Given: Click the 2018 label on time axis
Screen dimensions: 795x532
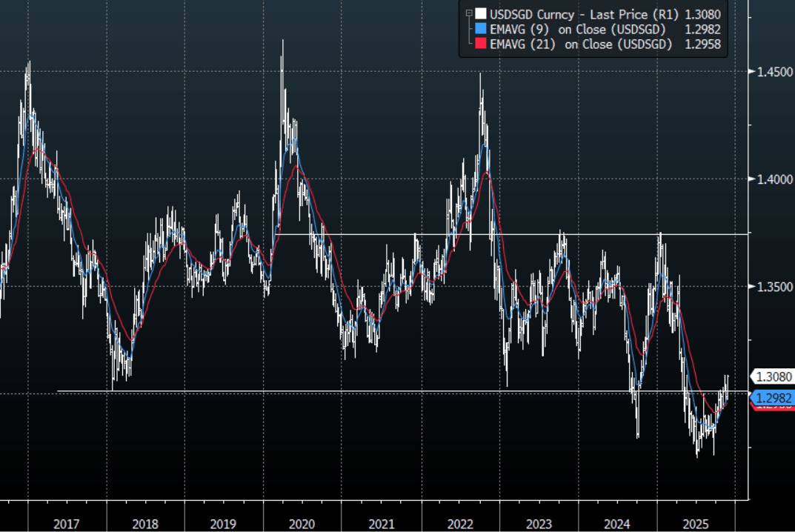Looking at the screenshot, I should [x=145, y=524].
